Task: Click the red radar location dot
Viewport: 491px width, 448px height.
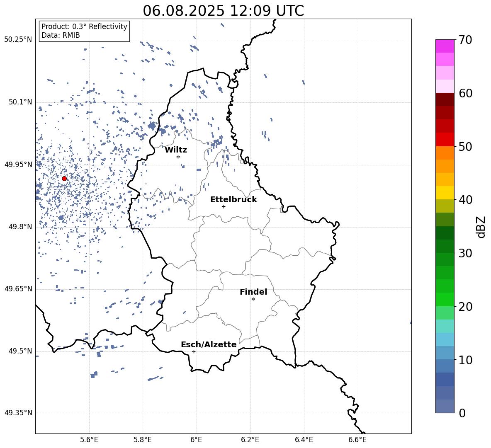Action: coord(64,179)
